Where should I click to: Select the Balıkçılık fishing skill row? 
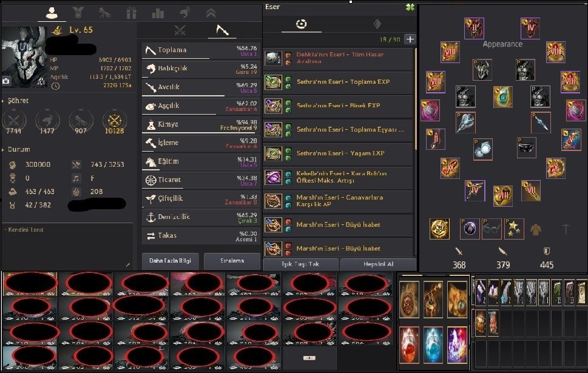pos(201,69)
